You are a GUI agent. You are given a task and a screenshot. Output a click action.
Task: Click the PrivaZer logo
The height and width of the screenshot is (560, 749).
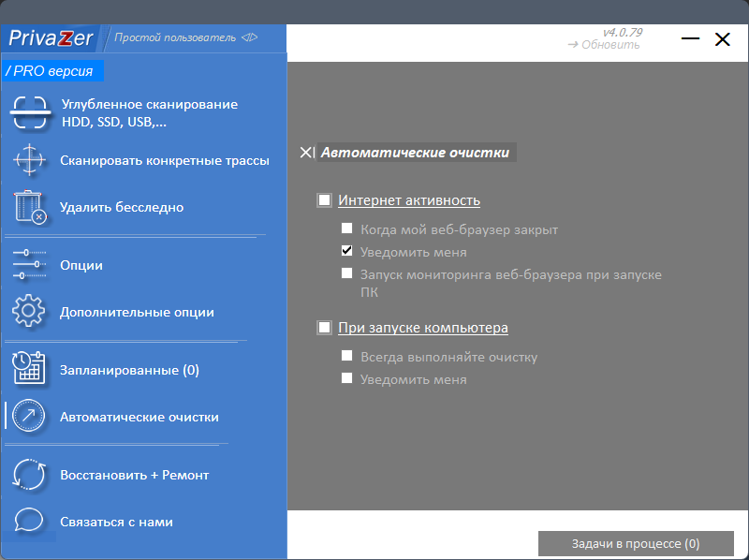tap(51, 38)
